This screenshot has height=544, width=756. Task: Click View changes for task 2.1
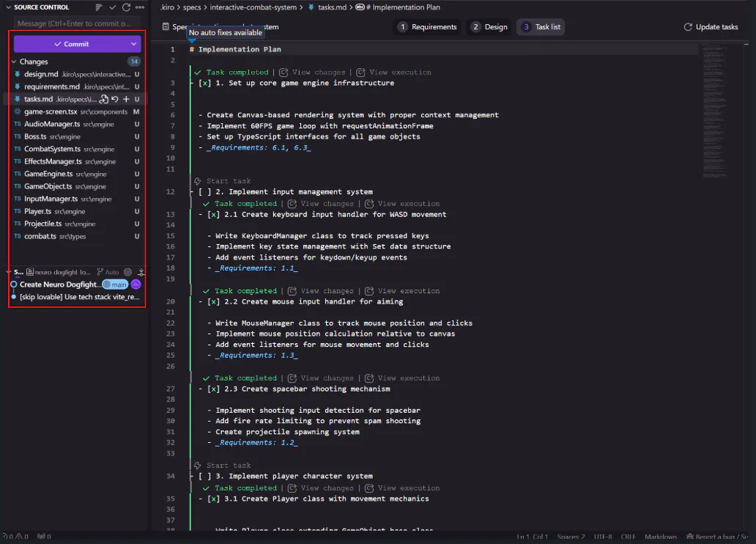[321, 204]
